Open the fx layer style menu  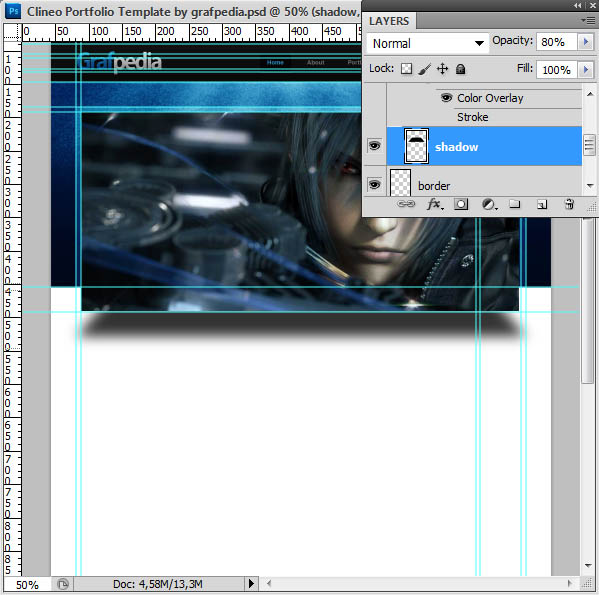435,204
